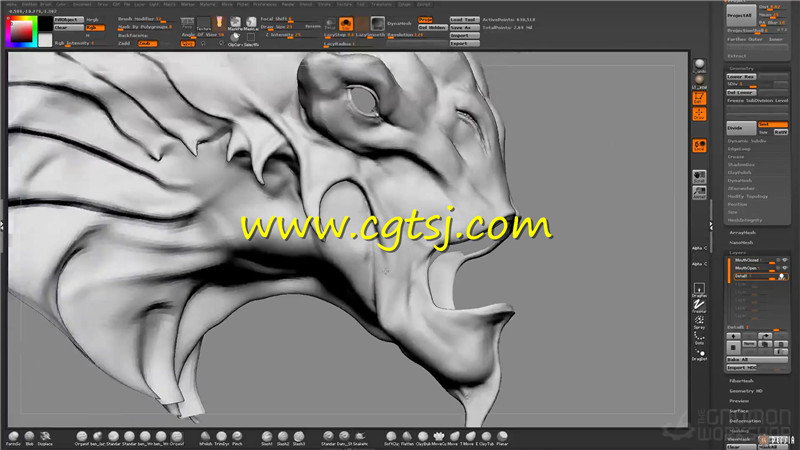Open the Transform menu
Screen dimensions: 800x450
381,4
